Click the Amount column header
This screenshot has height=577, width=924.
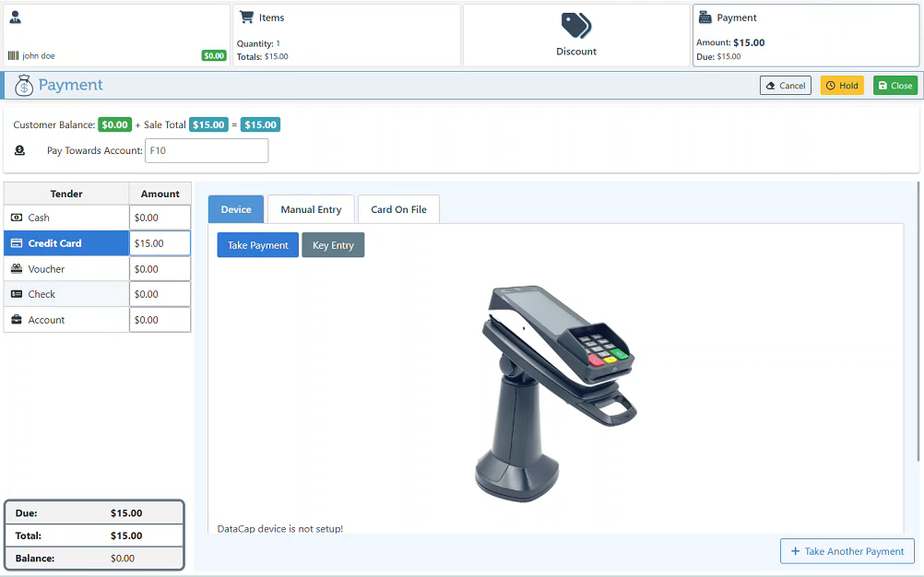160,194
